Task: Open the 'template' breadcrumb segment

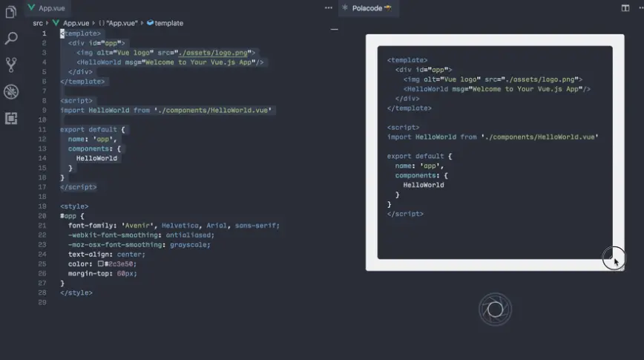Action: click(169, 23)
